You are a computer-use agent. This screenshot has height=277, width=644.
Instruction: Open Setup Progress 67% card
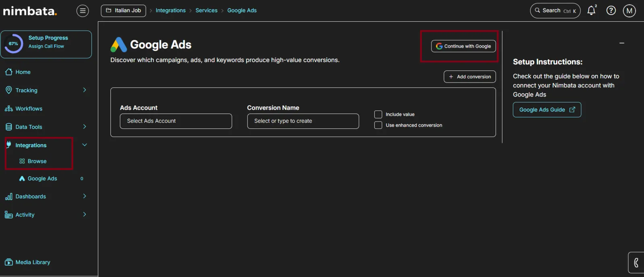click(46, 44)
